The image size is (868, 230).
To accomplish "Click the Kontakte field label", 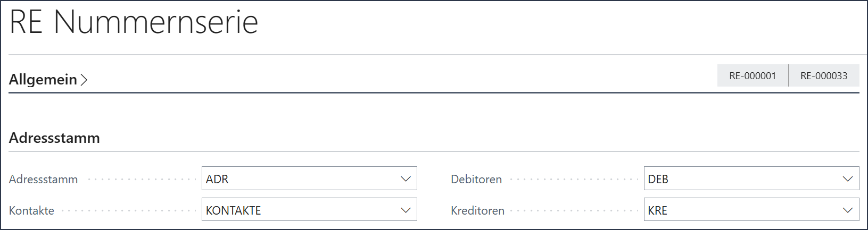I will pyautogui.click(x=31, y=211).
